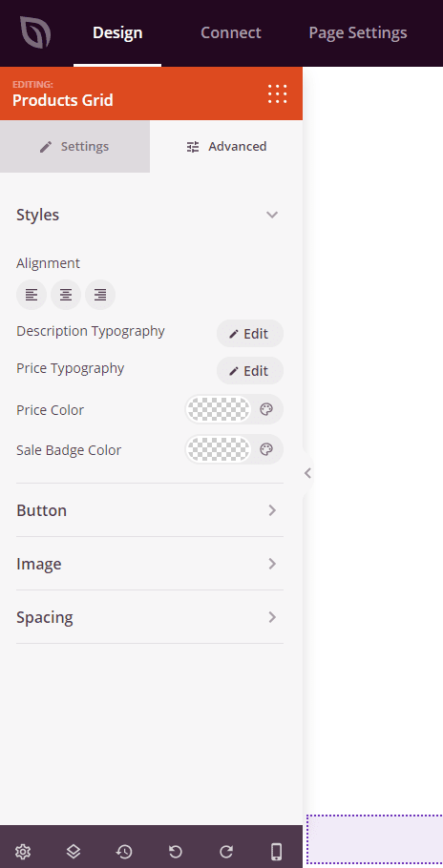The height and width of the screenshot is (868, 443).
Task: Set alignment to left
Action: click(32, 295)
